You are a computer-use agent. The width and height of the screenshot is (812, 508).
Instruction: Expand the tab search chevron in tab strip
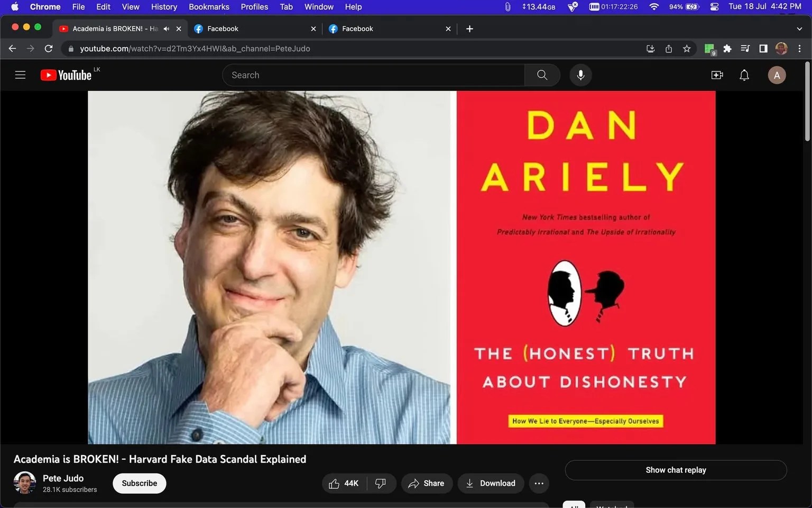(x=799, y=29)
